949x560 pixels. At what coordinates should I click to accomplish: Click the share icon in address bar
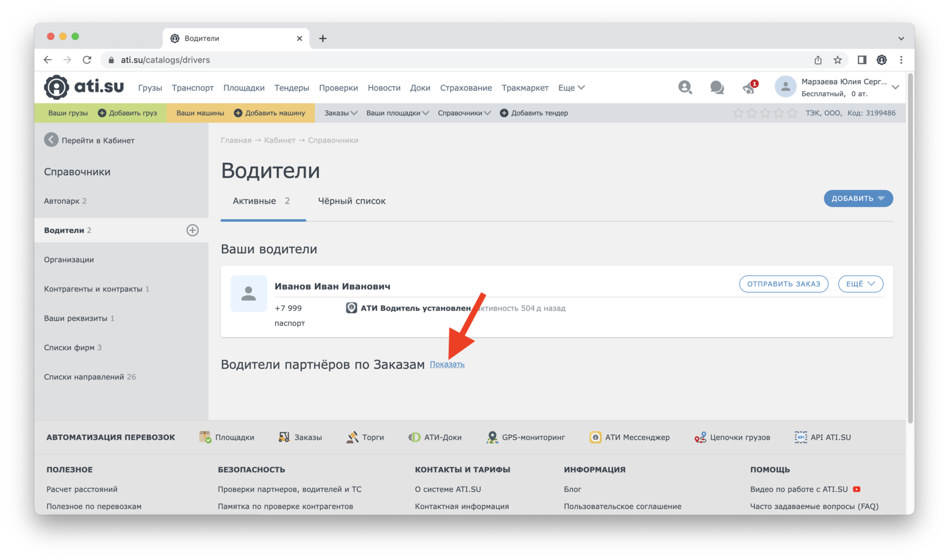tap(818, 60)
